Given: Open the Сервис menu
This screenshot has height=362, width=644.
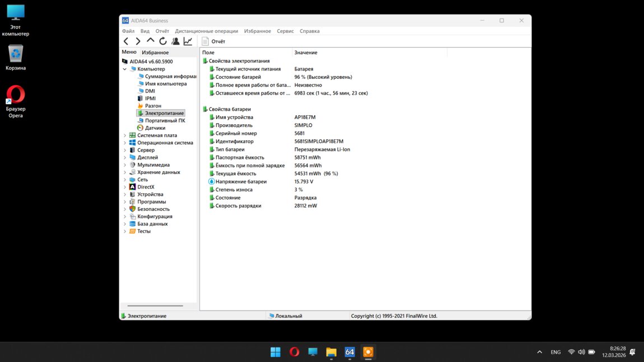Looking at the screenshot, I should pos(285,31).
